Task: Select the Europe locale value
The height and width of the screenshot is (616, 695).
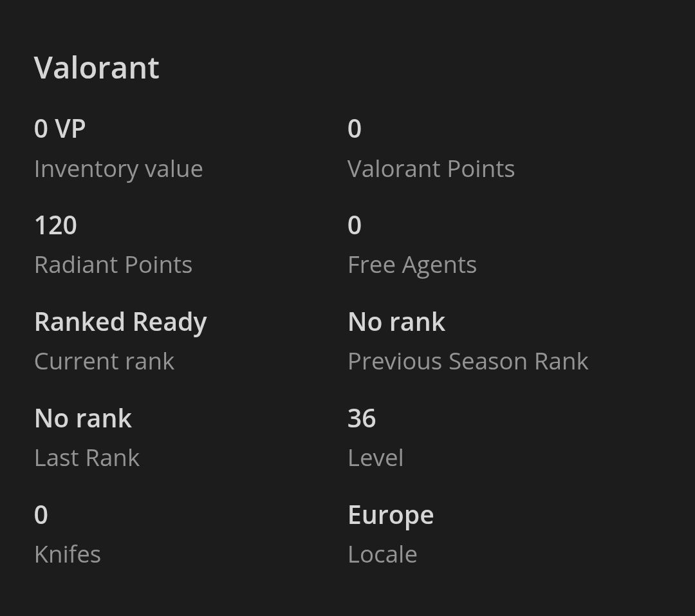Action: (x=391, y=515)
